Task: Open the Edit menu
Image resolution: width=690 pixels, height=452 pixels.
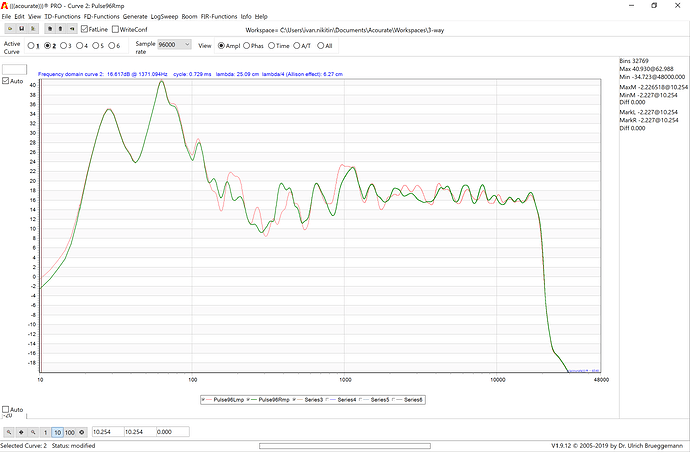Action: pyautogui.click(x=19, y=16)
